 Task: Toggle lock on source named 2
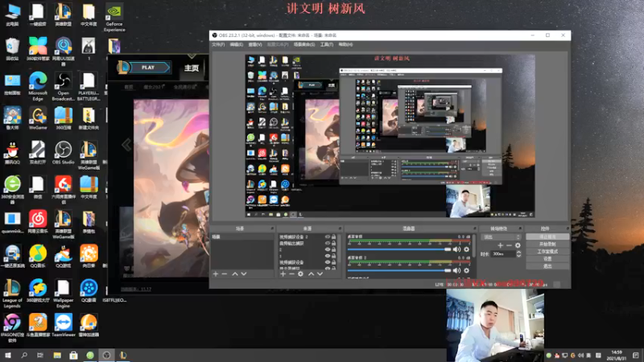[334, 249]
